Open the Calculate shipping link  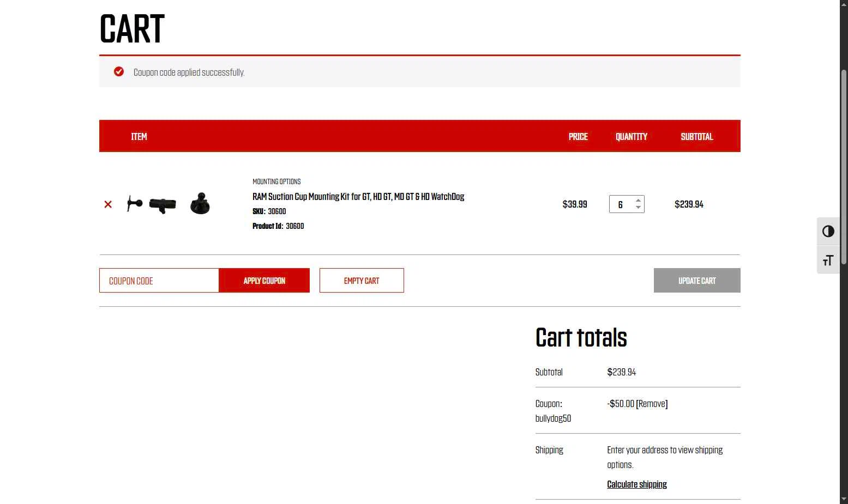tap(637, 484)
